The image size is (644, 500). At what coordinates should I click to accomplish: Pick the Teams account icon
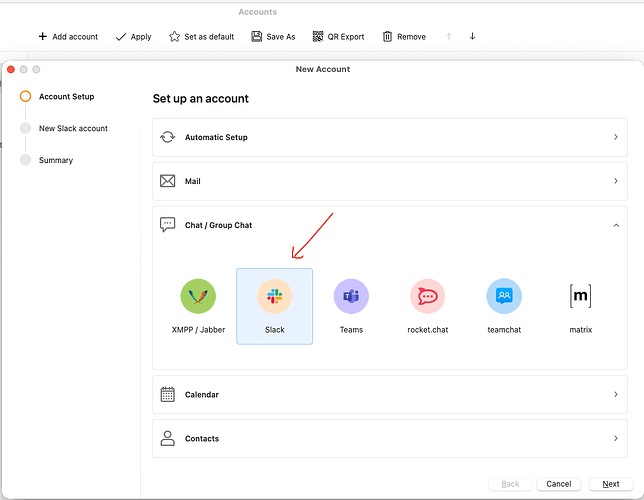[351, 296]
